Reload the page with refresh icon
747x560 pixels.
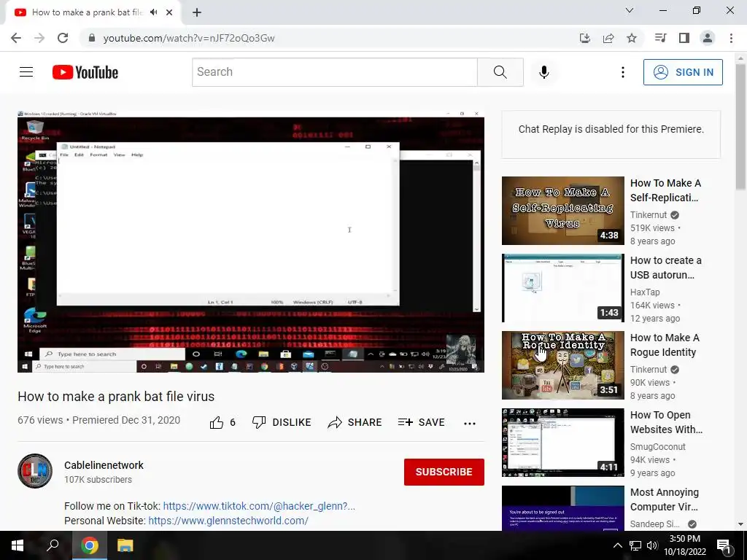(x=63, y=38)
